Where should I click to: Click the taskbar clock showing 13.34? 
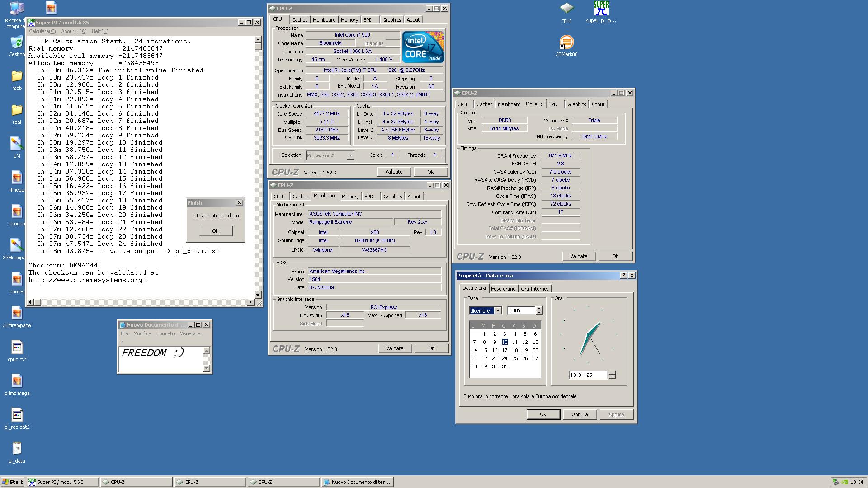pyautogui.click(x=857, y=482)
